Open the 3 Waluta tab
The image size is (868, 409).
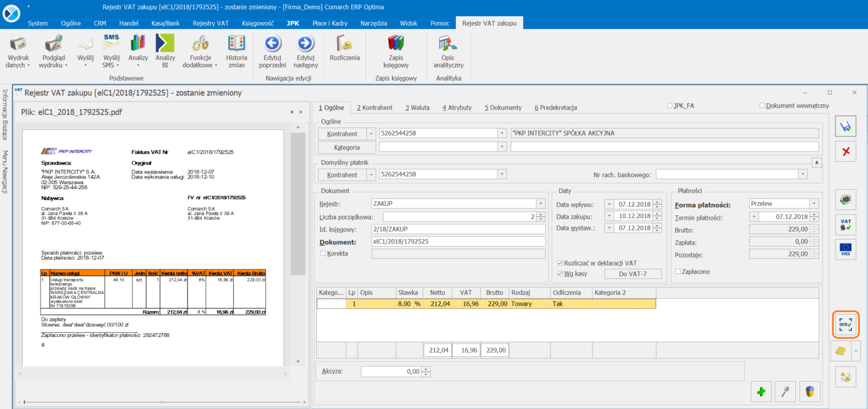(x=417, y=107)
